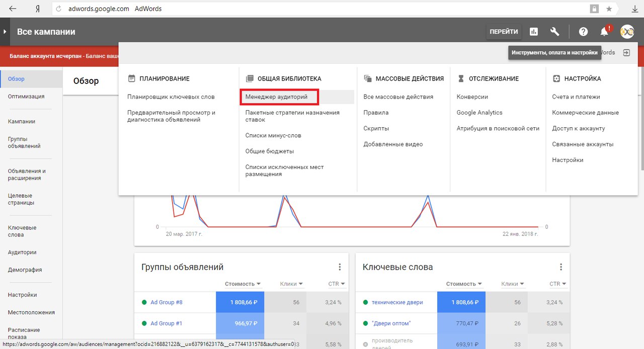
Task: Go to Объявления и расширения in sidebar
Action: click(x=27, y=175)
